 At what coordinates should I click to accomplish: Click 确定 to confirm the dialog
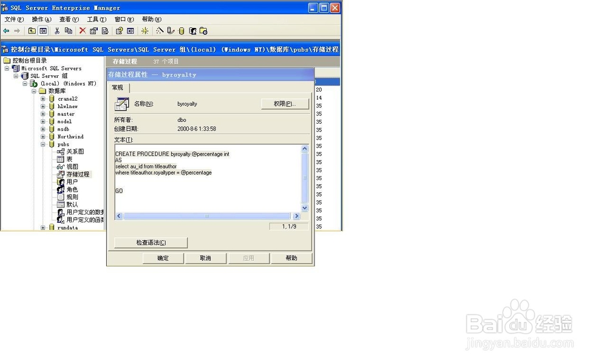click(x=163, y=258)
